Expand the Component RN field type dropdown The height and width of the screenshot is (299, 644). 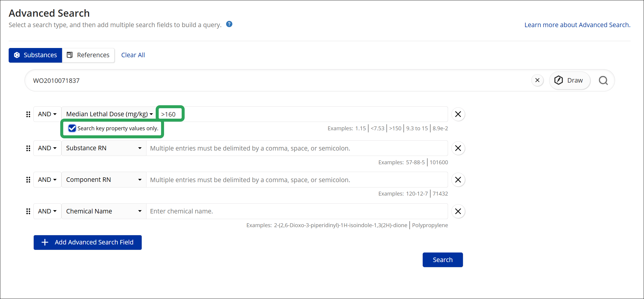104,180
